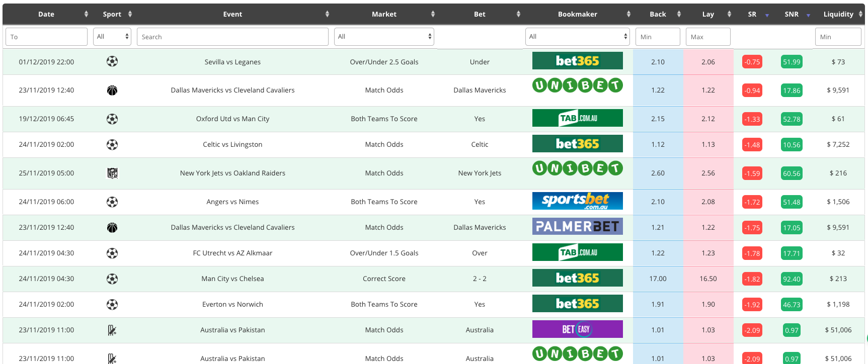Open the Sport filter dropdown
The width and height of the screenshot is (868, 364).
(112, 37)
